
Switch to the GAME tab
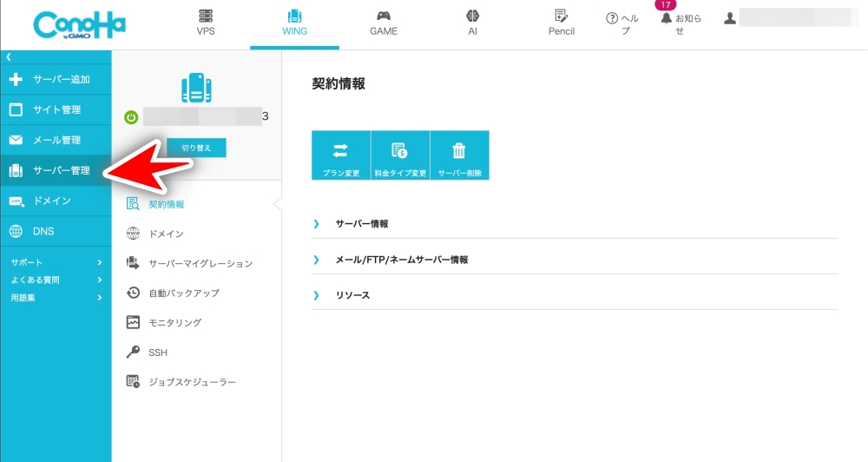(383, 23)
